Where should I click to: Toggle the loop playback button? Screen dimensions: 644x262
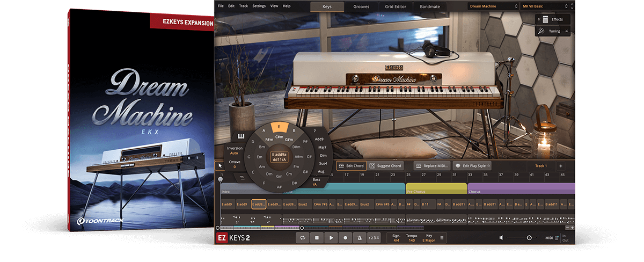[303, 238]
